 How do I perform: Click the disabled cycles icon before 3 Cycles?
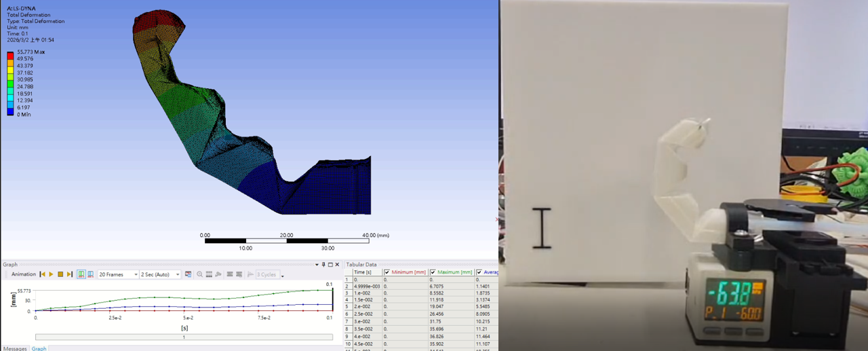[251, 274]
